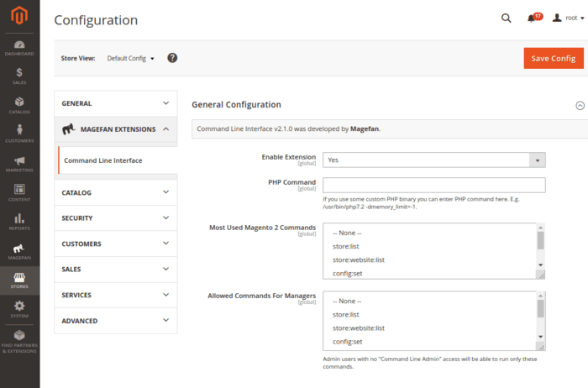This screenshot has width=588, height=388.
Task: Click Most Used Commands scroll down arrow
Action: pos(540,265)
